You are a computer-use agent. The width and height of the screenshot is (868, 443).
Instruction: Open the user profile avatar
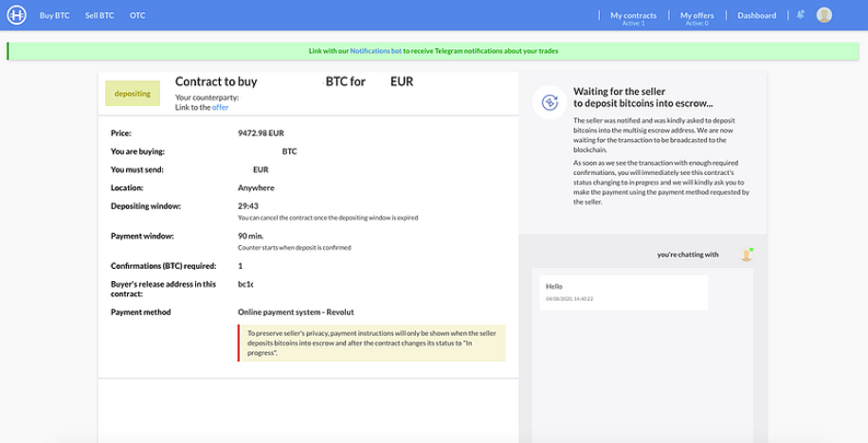click(824, 15)
